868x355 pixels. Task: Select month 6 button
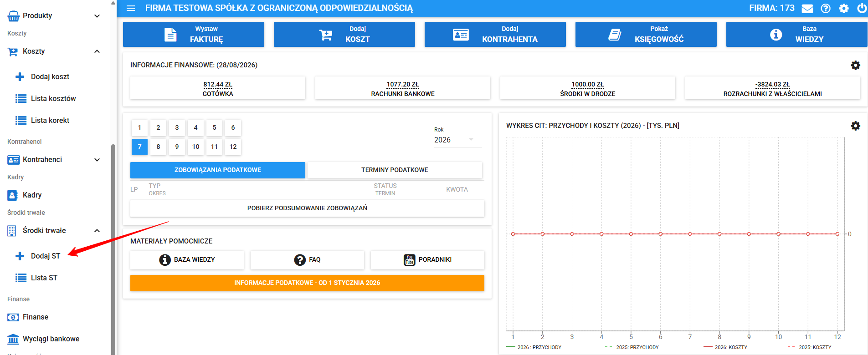(x=233, y=128)
